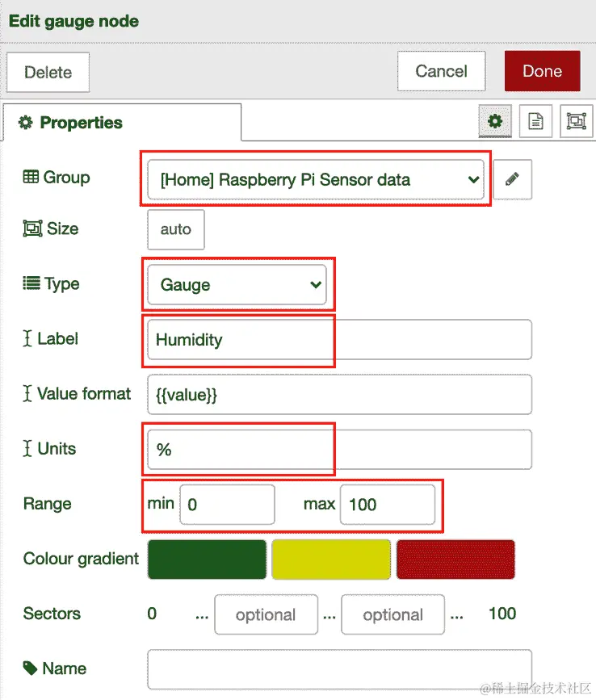596x700 pixels.
Task: Open the Group dropdown
Action: point(316,179)
